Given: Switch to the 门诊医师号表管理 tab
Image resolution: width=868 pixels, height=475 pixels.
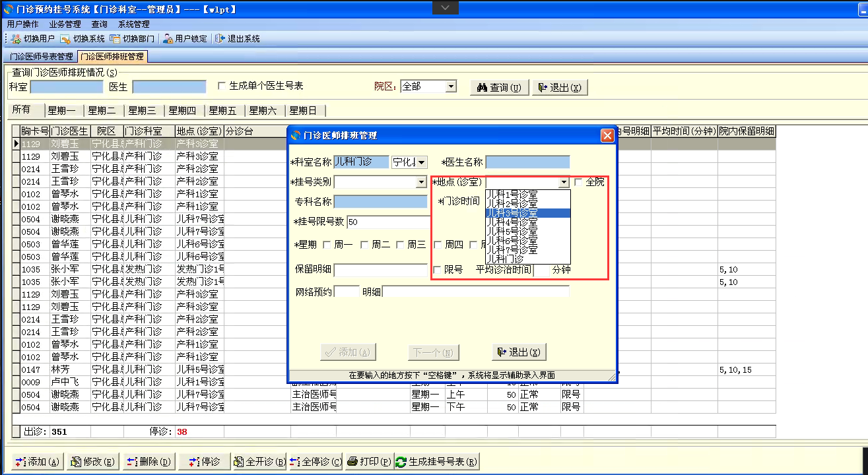Looking at the screenshot, I should pyautogui.click(x=41, y=57).
